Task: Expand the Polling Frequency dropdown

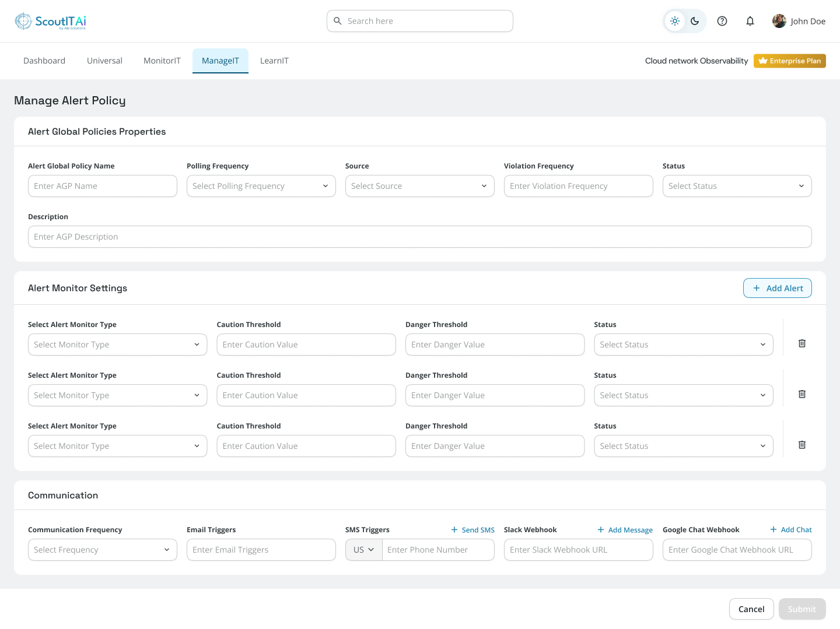Action: tap(261, 186)
